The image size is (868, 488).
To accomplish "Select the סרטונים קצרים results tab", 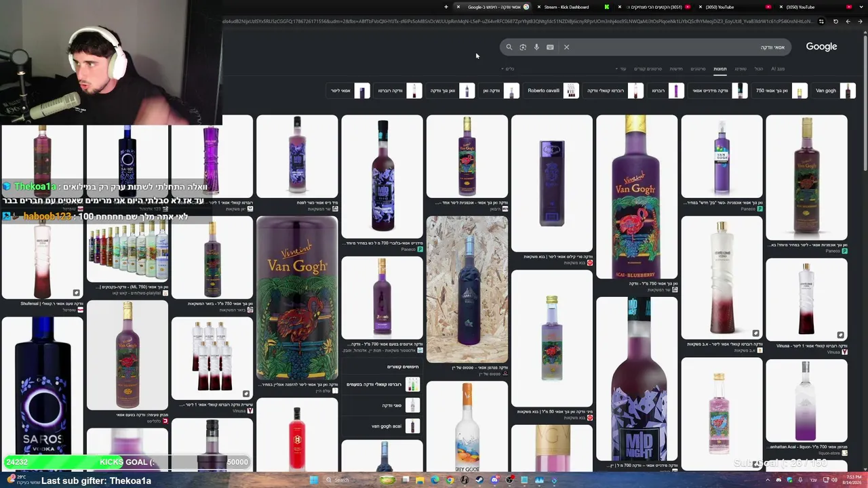I will [x=648, y=68].
